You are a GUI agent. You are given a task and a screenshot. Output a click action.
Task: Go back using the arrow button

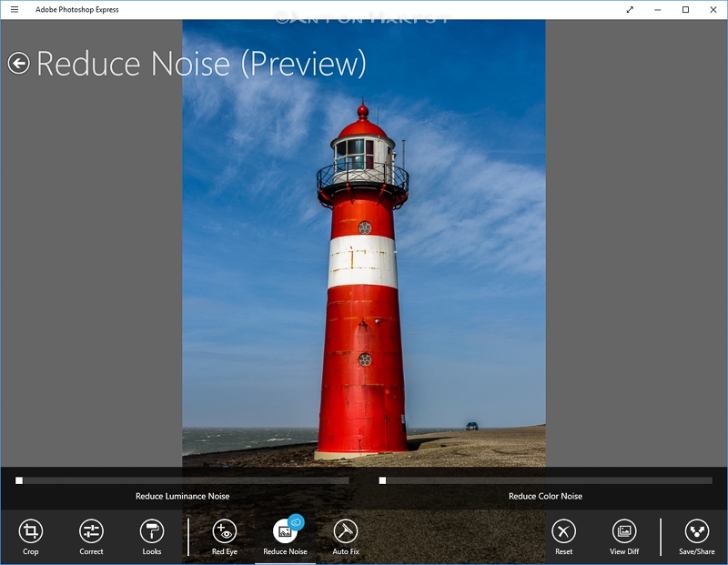click(x=18, y=63)
